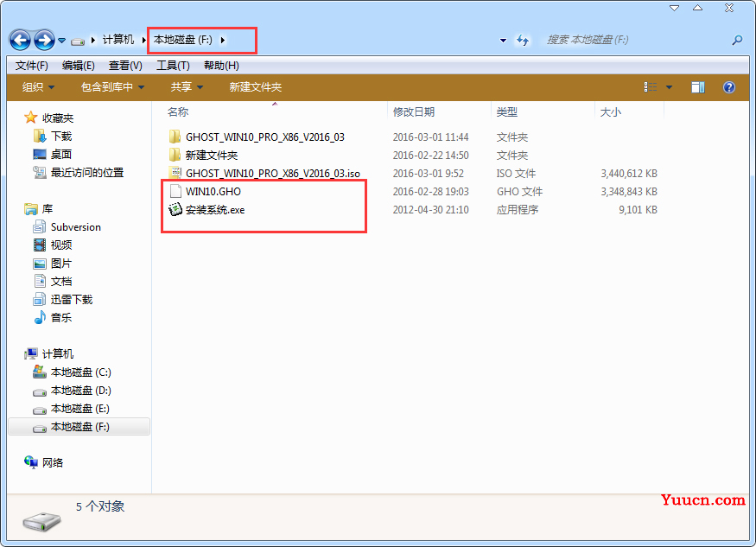Open the 音乐 library
The height and width of the screenshot is (547, 756).
pos(61,317)
